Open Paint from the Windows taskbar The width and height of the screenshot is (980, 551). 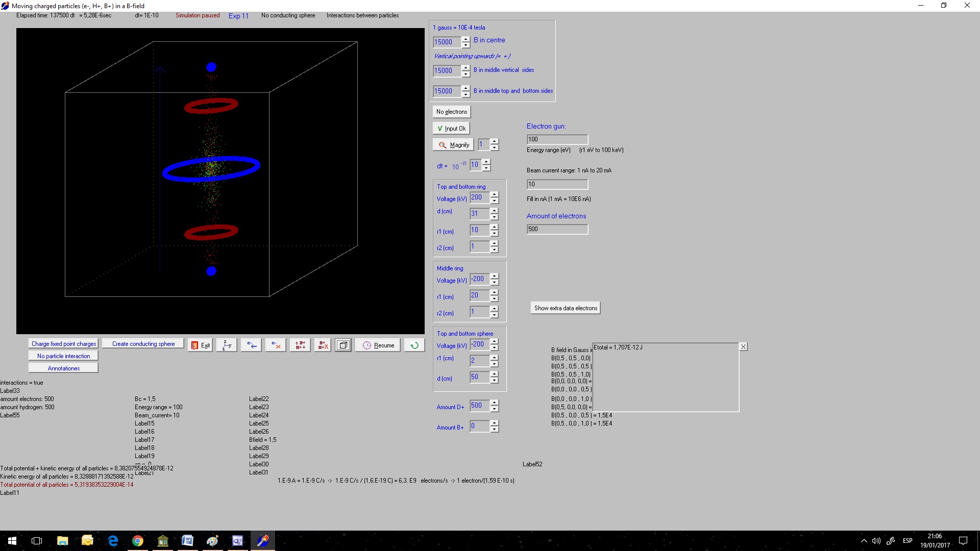click(x=212, y=541)
